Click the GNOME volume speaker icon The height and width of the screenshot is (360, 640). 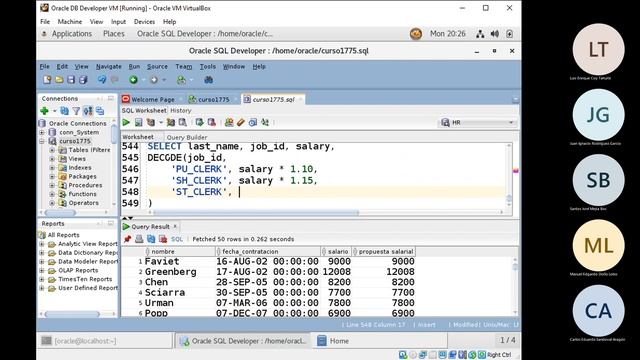[x=495, y=34]
